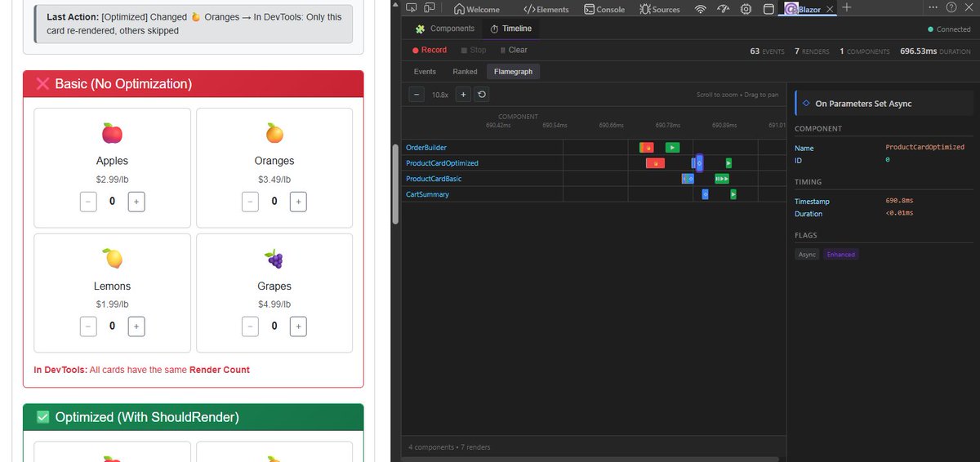Image resolution: width=980 pixels, height=462 pixels.
Task: Click the Stop recording button
Action: [x=474, y=50]
